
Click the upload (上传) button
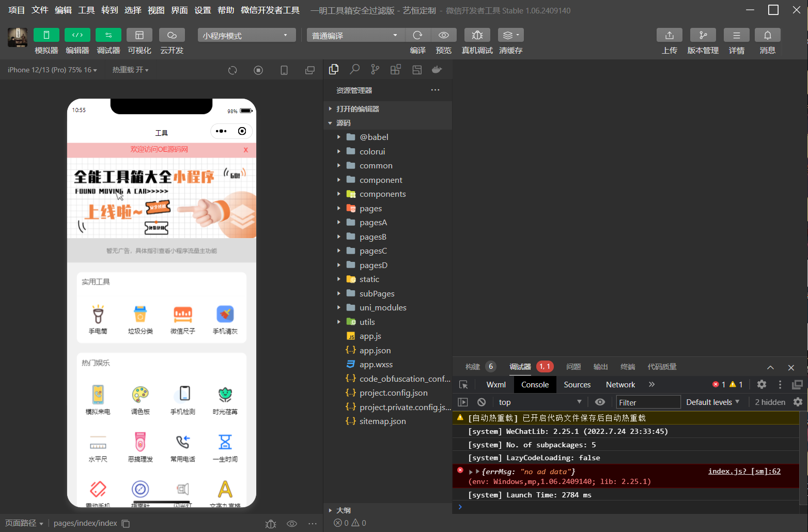[670, 35]
